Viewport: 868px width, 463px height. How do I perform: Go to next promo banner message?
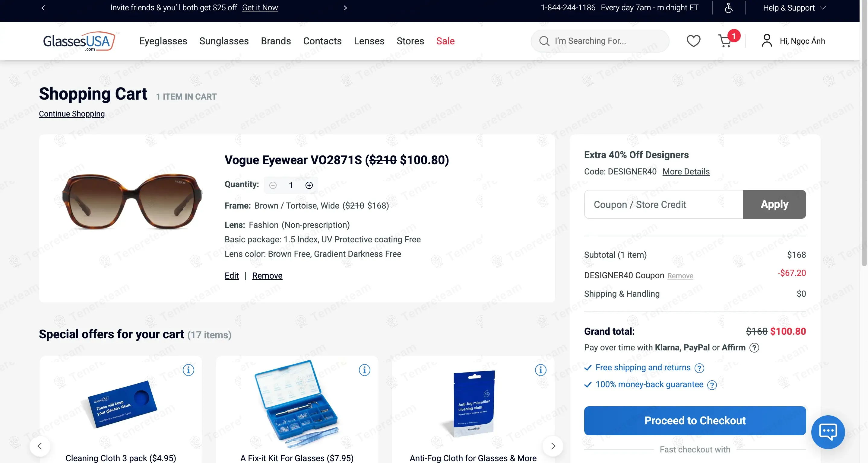point(345,8)
